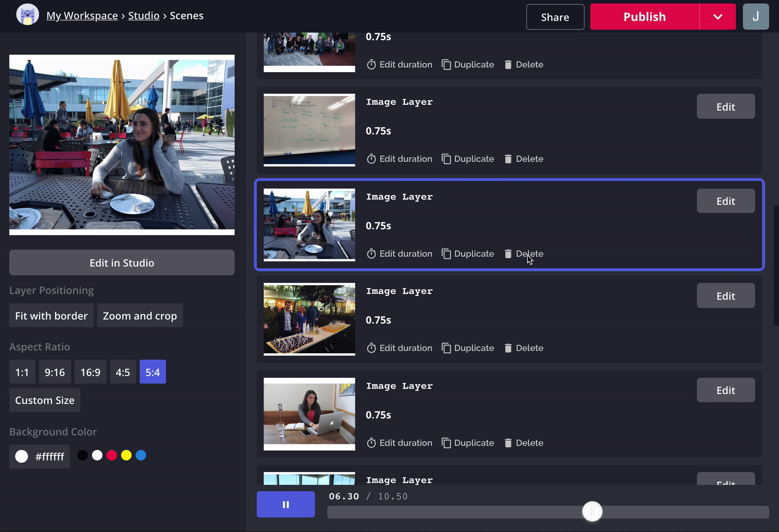
Task: Click the Kapwing cat logo icon
Action: pos(27,15)
